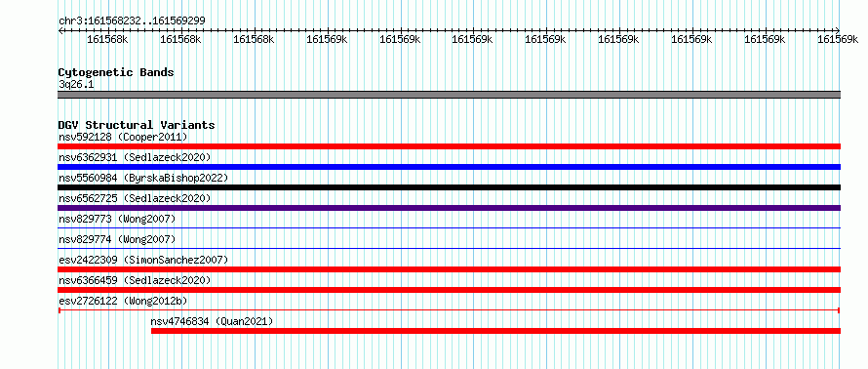Open label nsv6366459 (Sedlazeck2020)

(x=135, y=280)
